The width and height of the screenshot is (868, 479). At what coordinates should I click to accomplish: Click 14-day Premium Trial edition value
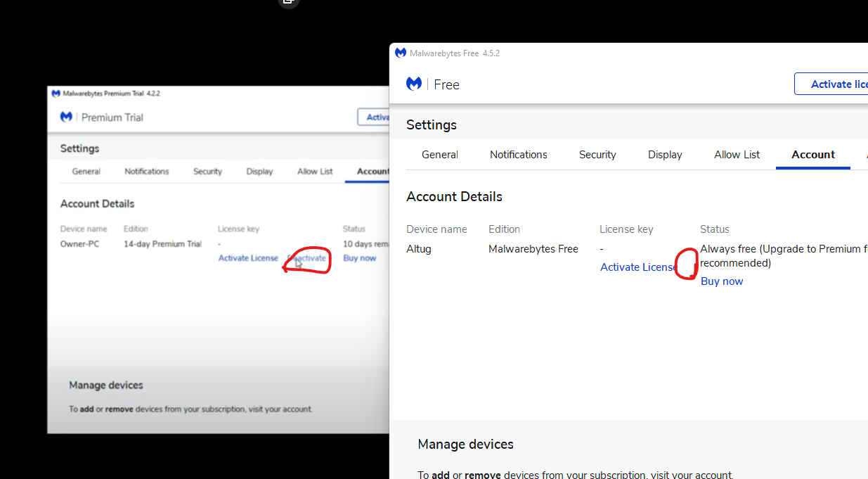click(x=162, y=244)
